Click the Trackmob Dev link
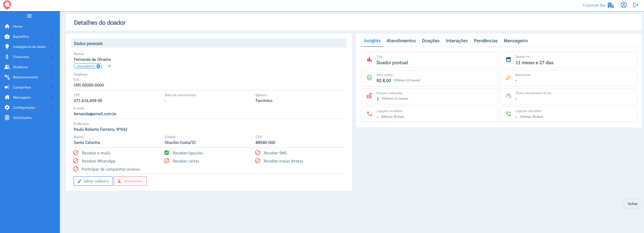Viewport: 644px width, 233px height. click(594, 5)
